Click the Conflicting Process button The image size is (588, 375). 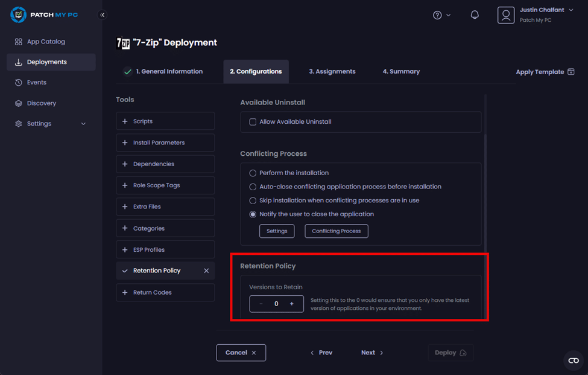coord(336,231)
